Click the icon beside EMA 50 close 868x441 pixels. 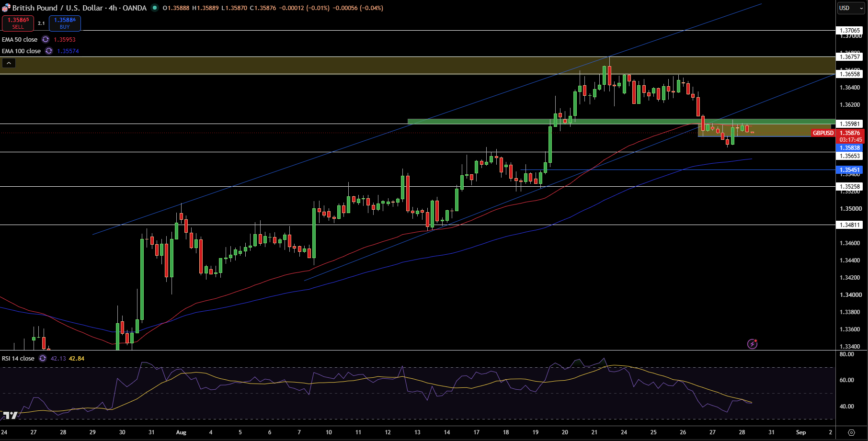pos(46,40)
